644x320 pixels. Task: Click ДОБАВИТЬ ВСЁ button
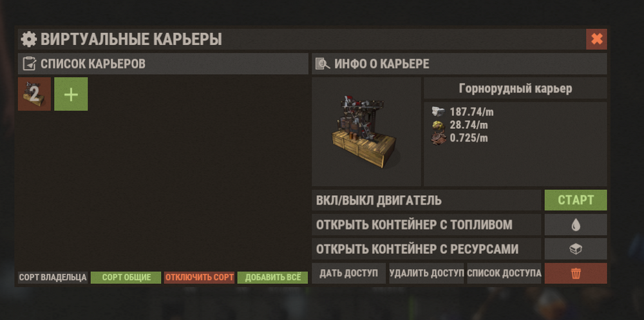point(272,278)
